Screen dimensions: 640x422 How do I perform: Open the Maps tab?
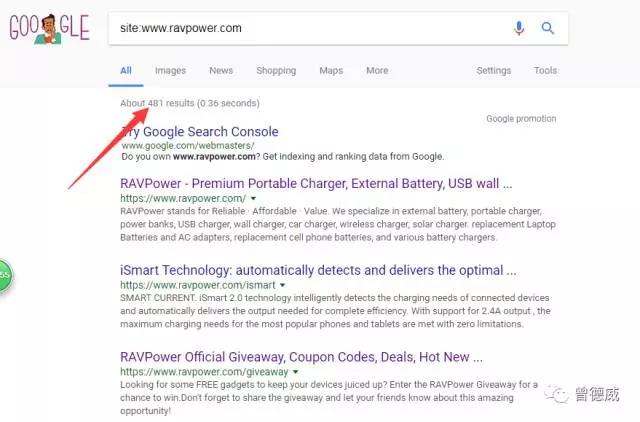(331, 70)
